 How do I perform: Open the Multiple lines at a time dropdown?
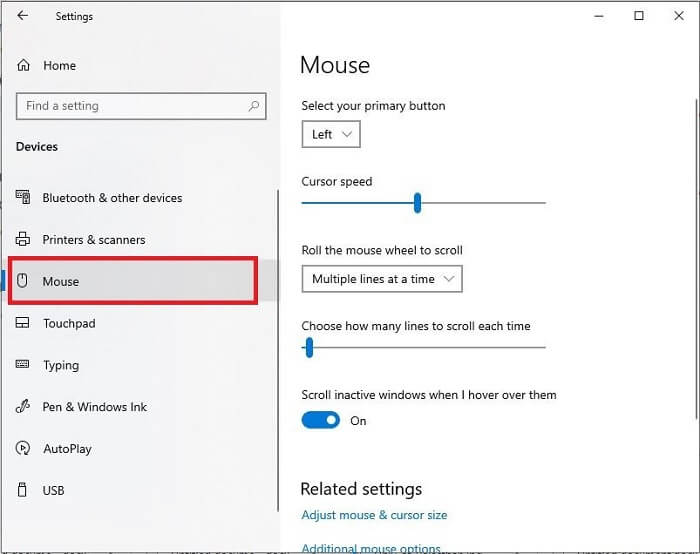(382, 279)
